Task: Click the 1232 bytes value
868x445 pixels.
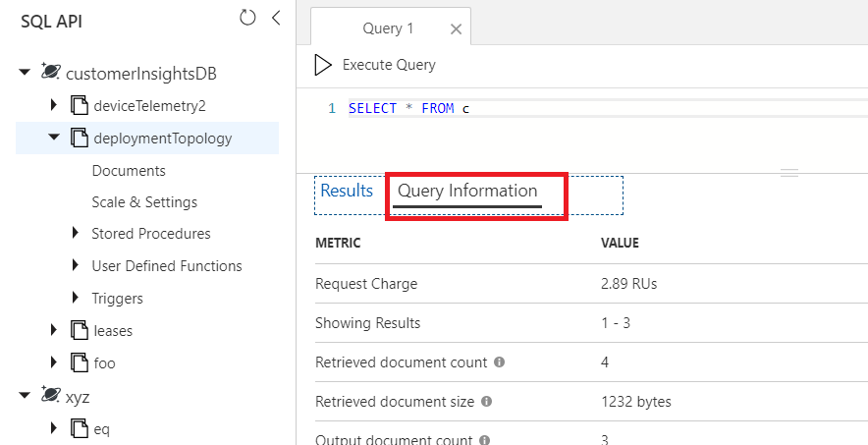Action: (636, 401)
